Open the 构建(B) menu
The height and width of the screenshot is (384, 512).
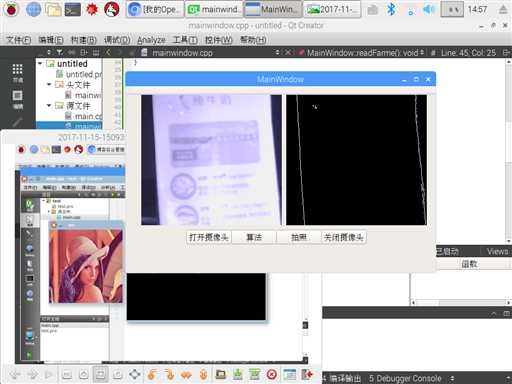coord(84,40)
